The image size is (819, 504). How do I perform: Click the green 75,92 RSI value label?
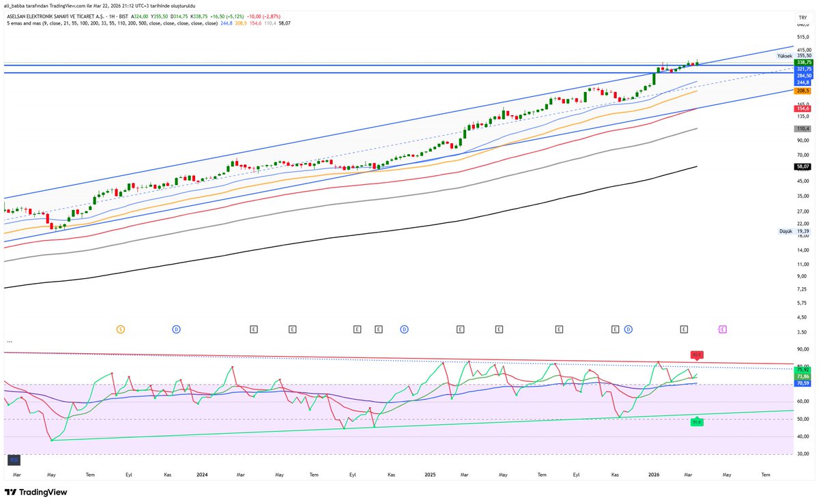803,370
